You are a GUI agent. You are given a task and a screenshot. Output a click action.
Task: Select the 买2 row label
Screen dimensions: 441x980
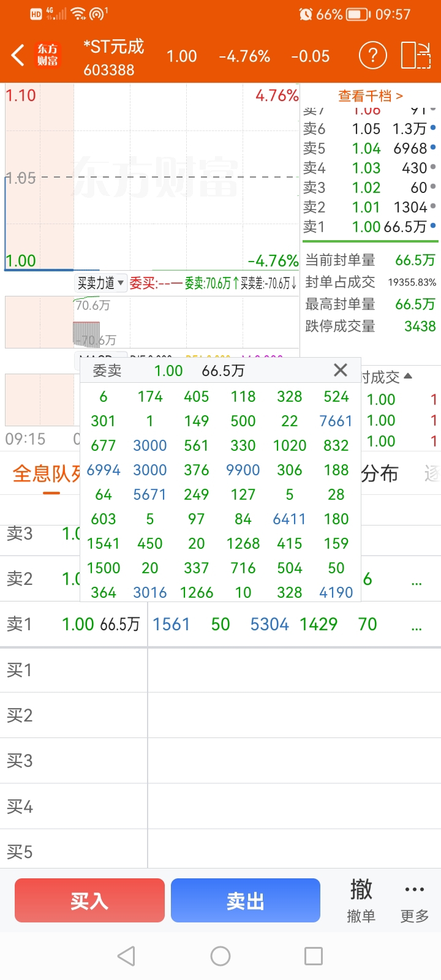pyautogui.click(x=20, y=715)
